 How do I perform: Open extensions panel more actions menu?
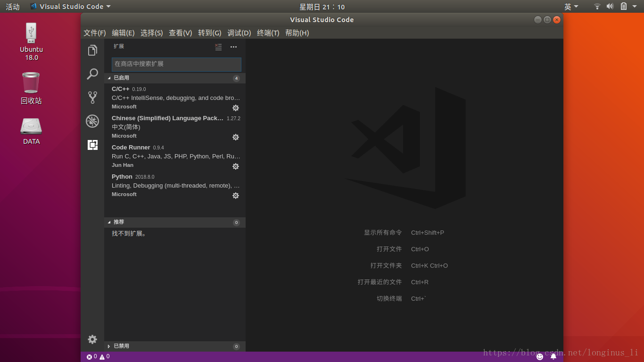[233, 47]
